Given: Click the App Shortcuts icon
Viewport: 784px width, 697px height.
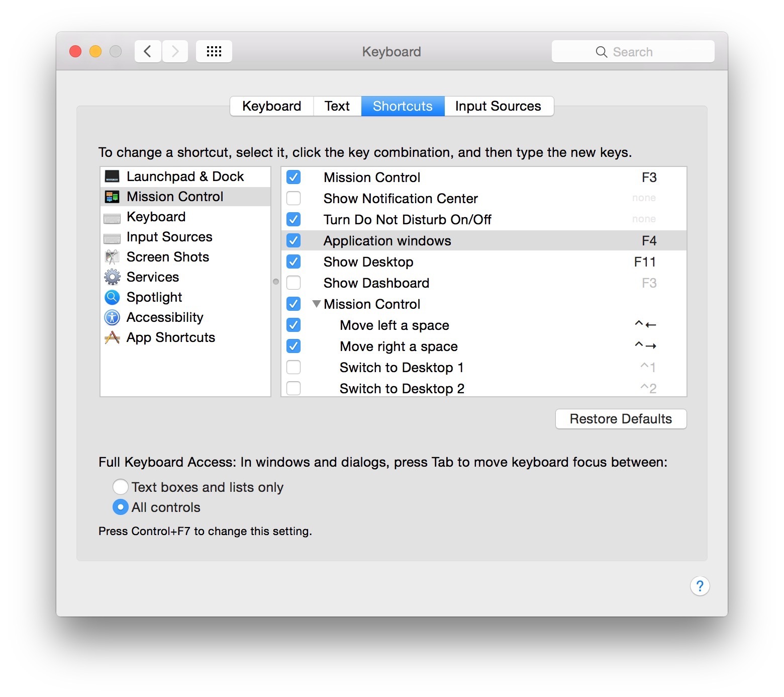Looking at the screenshot, I should coord(112,337).
